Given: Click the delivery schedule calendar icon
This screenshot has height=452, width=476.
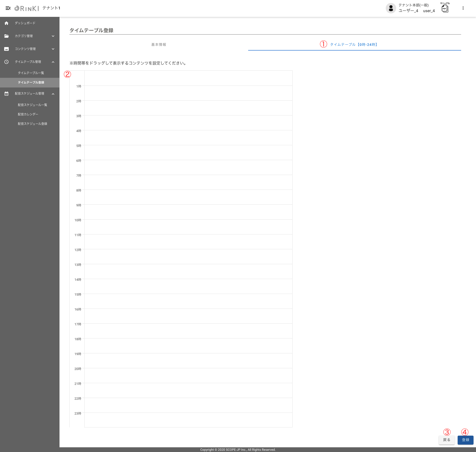Looking at the screenshot, I should tap(6, 94).
